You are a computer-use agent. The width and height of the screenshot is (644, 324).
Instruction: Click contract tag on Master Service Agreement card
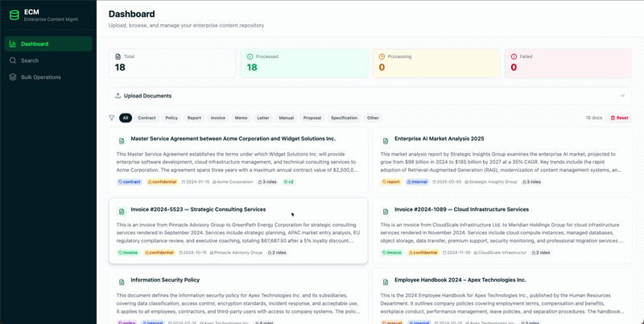click(130, 181)
